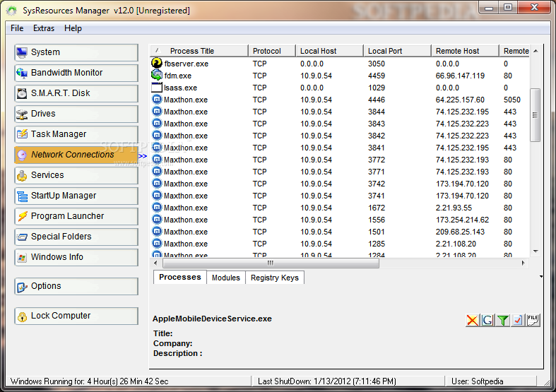Open the Options panel
This screenshot has width=556, height=392.
click(x=76, y=286)
